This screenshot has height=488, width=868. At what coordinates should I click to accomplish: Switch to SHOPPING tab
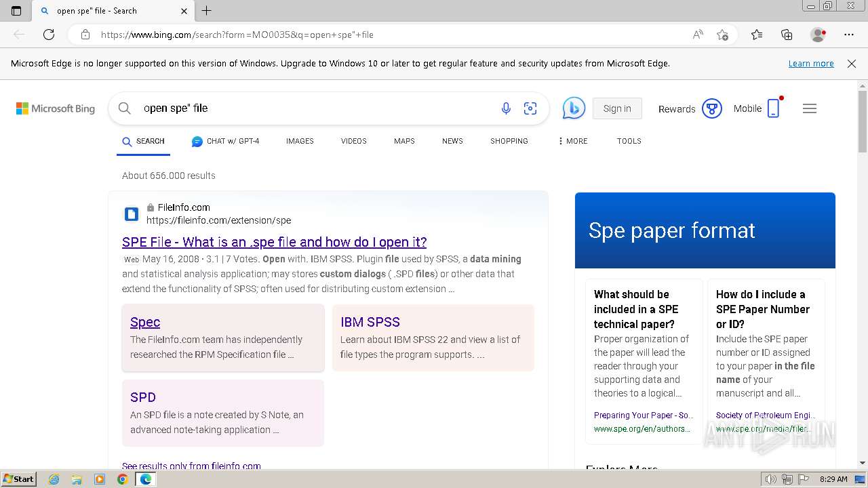click(x=509, y=141)
